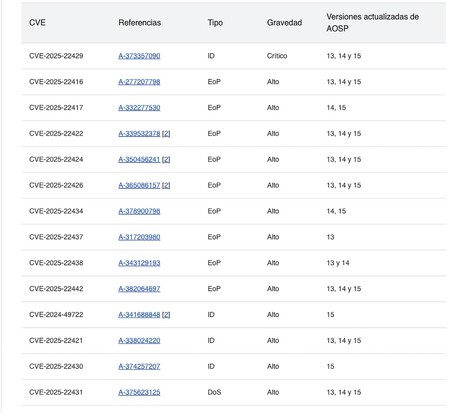
Task: Select the CVE-2025-22426 cell
Action: point(56,185)
